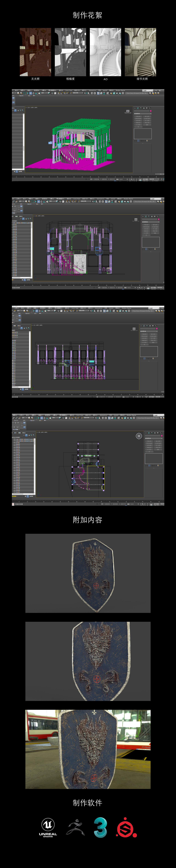176x868 pixels.
Task: Click the red Substance Painter logo
Action: (x=127, y=827)
